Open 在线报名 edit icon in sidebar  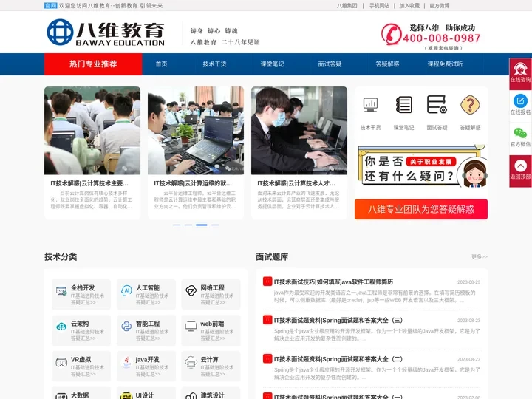(520, 101)
